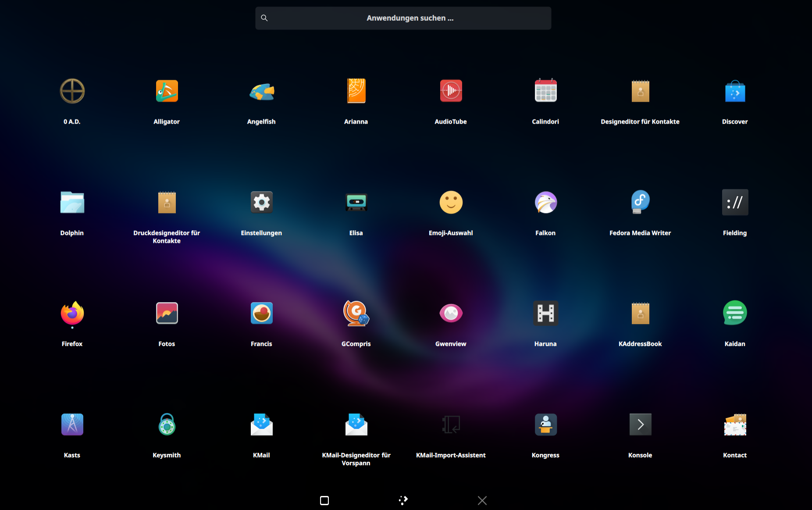The width and height of the screenshot is (812, 510).
Task: Launch the Fielding app
Action: pos(735,202)
